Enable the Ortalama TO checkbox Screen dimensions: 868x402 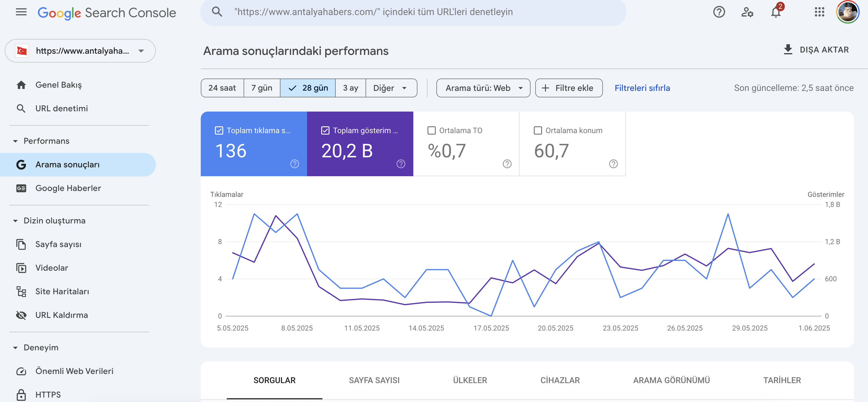coord(432,130)
